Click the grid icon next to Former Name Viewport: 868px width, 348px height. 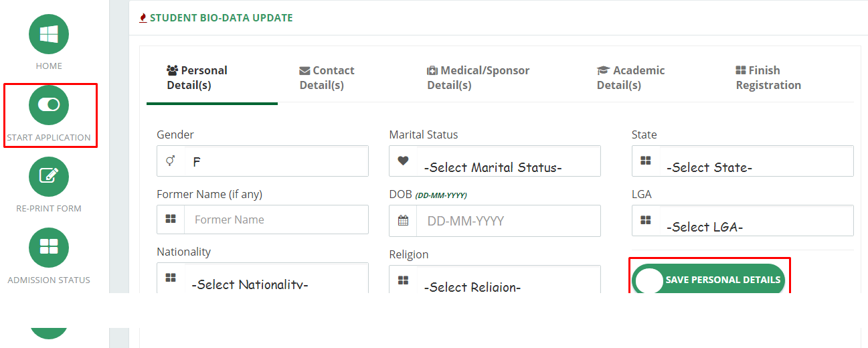click(x=171, y=219)
